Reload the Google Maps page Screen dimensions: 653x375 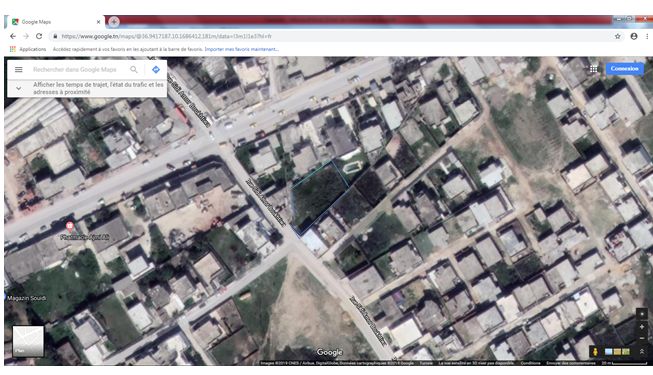pos(39,36)
